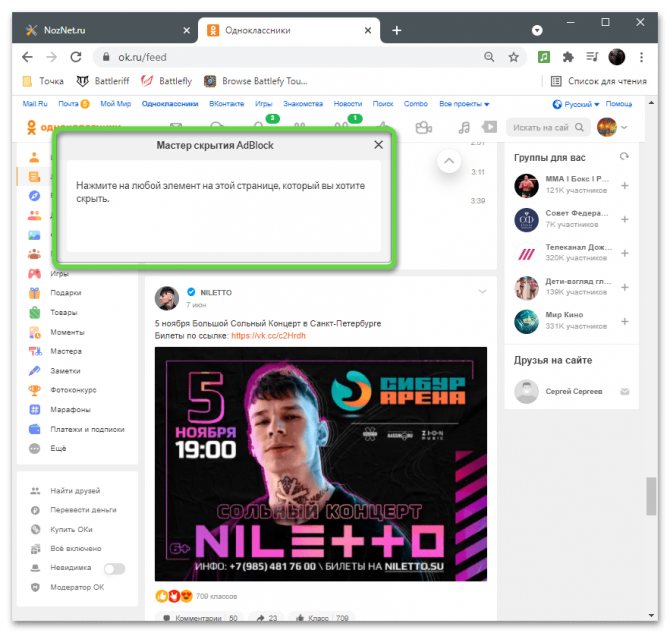The width and height of the screenshot is (670, 633).
Task: Refresh the groups for you list
Action: pyautogui.click(x=624, y=156)
